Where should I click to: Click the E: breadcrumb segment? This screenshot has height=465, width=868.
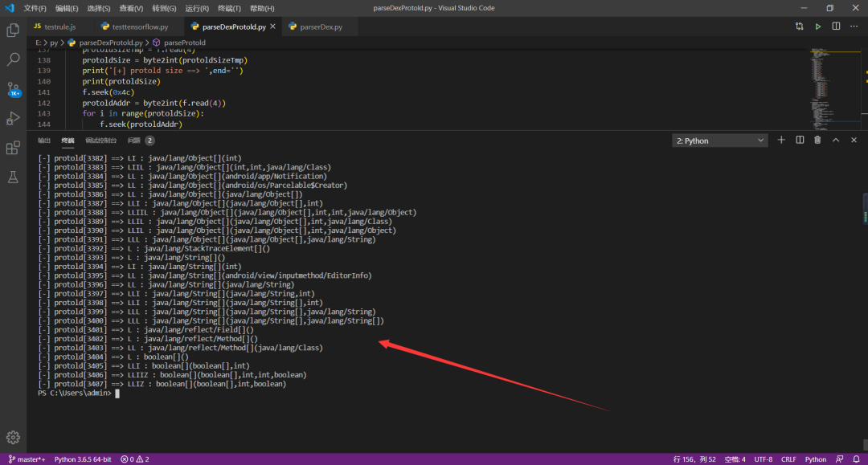point(38,43)
